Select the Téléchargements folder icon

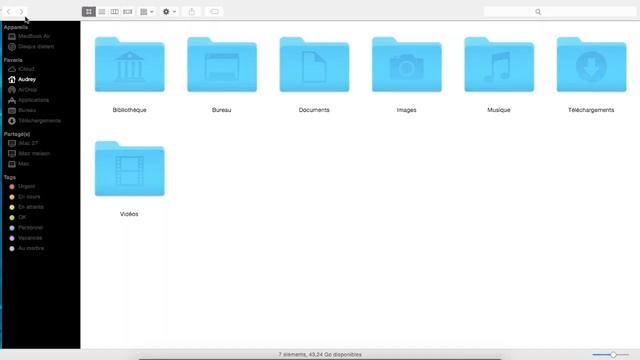point(591,64)
